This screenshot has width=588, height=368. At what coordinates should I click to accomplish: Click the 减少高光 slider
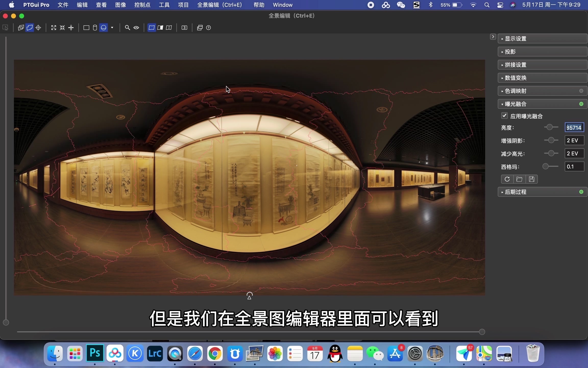pyautogui.click(x=551, y=153)
